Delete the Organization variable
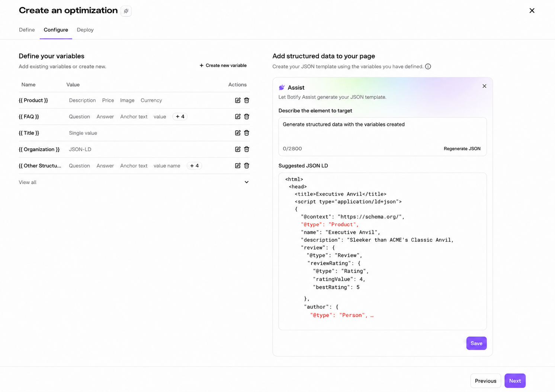The width and height of the screenshot is (555, 392). pyautogui.click(x=247, y=150)
